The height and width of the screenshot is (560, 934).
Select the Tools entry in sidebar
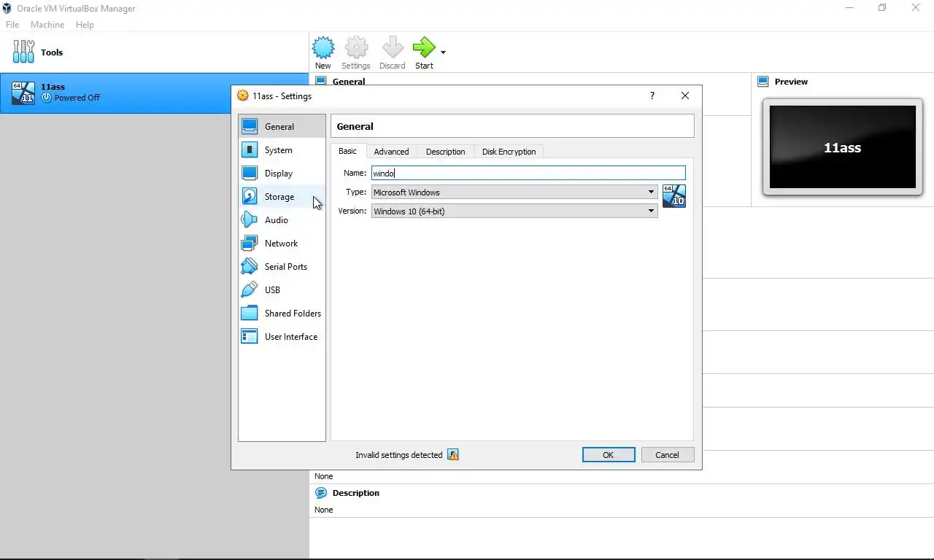pyautogui.click(x=154, y=52)
